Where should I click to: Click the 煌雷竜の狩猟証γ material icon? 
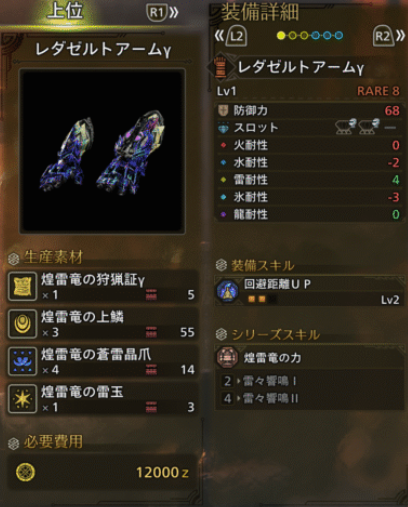(x=22, y=286)
